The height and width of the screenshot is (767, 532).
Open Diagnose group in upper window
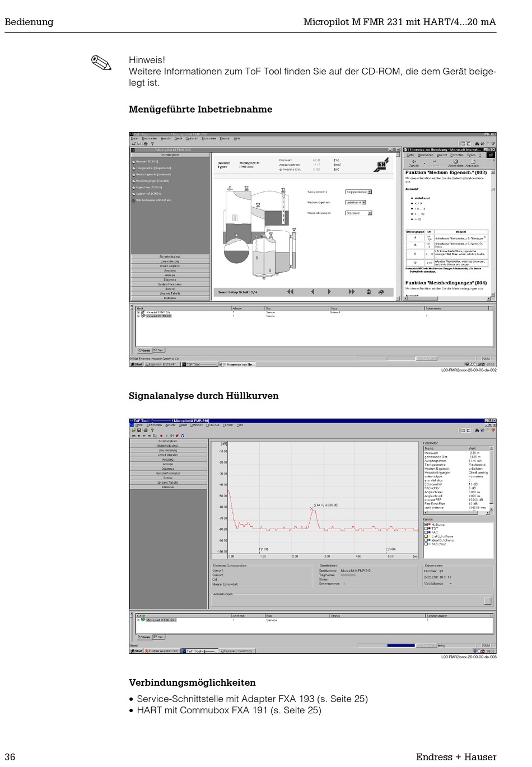[170, 280]
